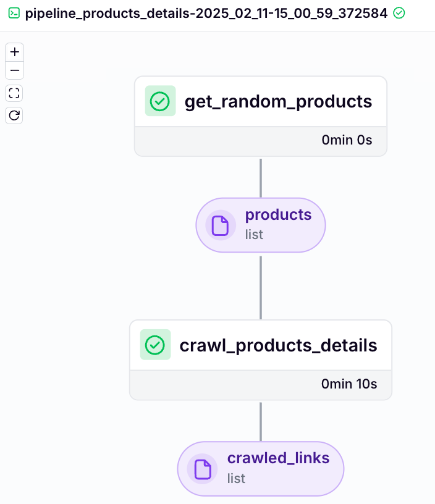
Task: Fit the graph to view
Action: click(14, 93)
